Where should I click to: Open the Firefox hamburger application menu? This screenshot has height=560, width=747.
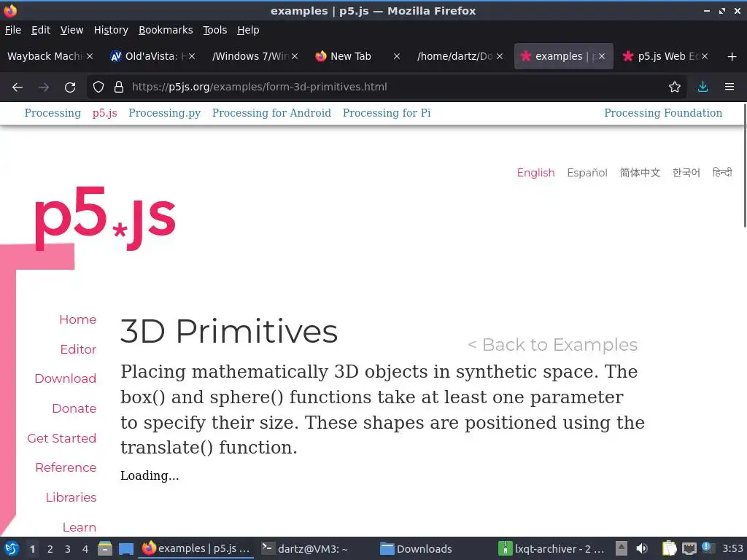(x=729, y=87)
